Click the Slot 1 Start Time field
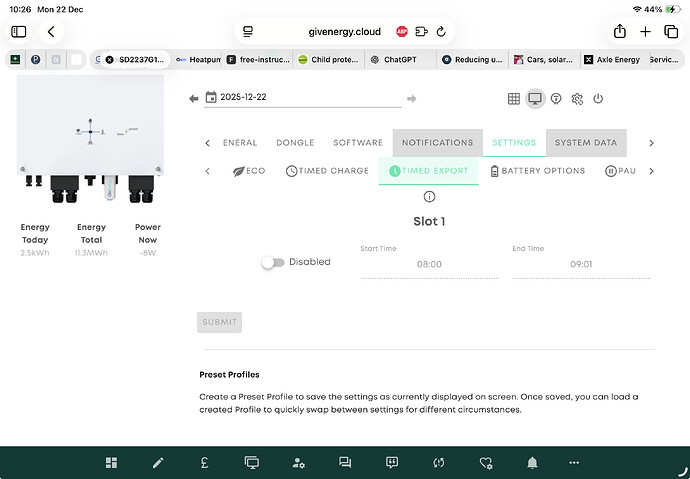The image size is (690, 479). click(x=429, y=265)
